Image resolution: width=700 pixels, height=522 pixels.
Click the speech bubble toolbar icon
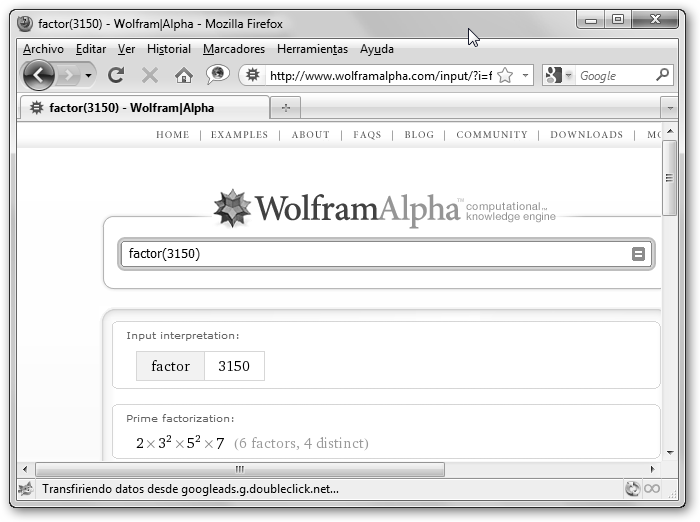[x=217, y=75]
